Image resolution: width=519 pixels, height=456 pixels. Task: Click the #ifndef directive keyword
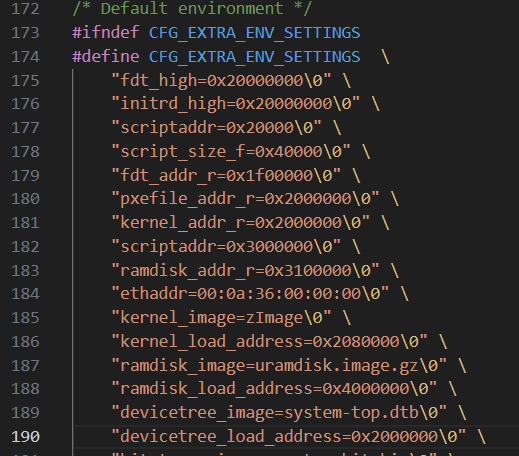(106, 33)
